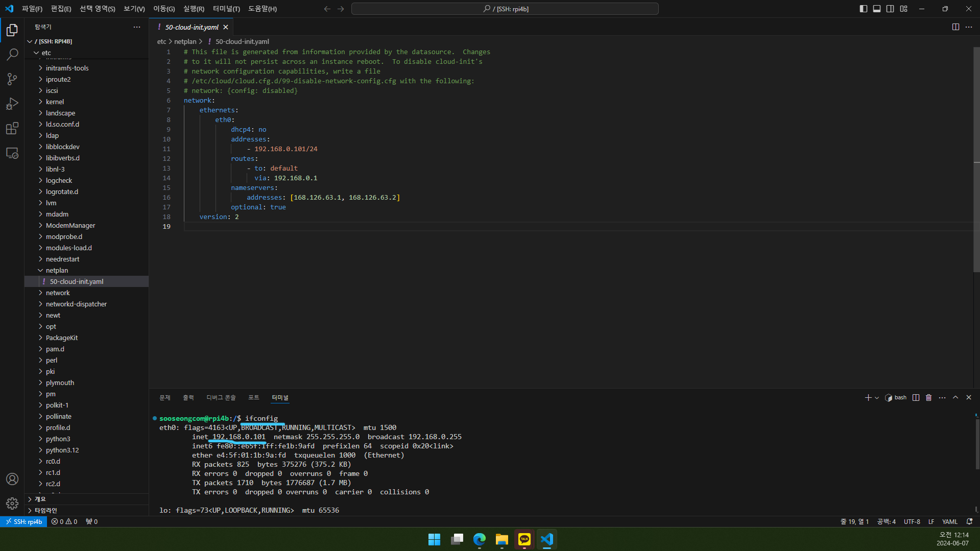980x551 pixels.
Task: Click etc in the breadcrumb path
Action: click(x=161, y=41)
